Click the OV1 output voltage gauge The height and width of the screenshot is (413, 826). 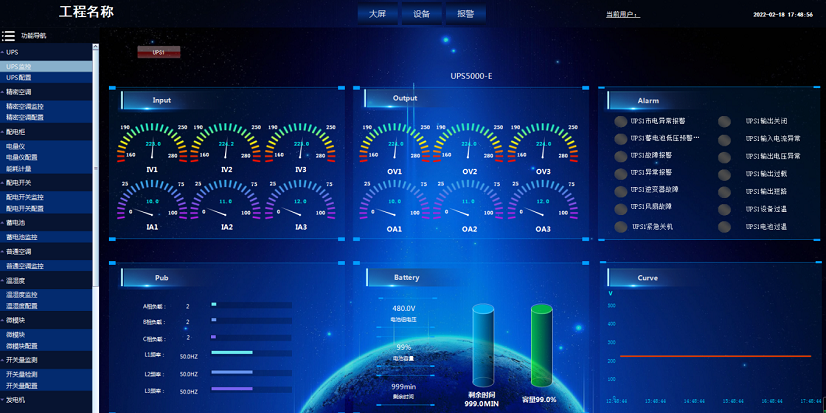tap(395, 142)
